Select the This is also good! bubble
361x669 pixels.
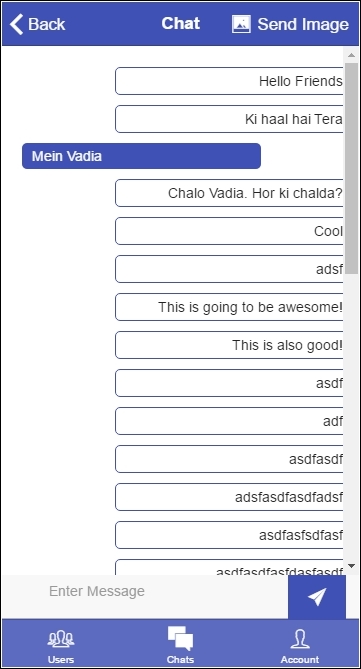[229, 345]
